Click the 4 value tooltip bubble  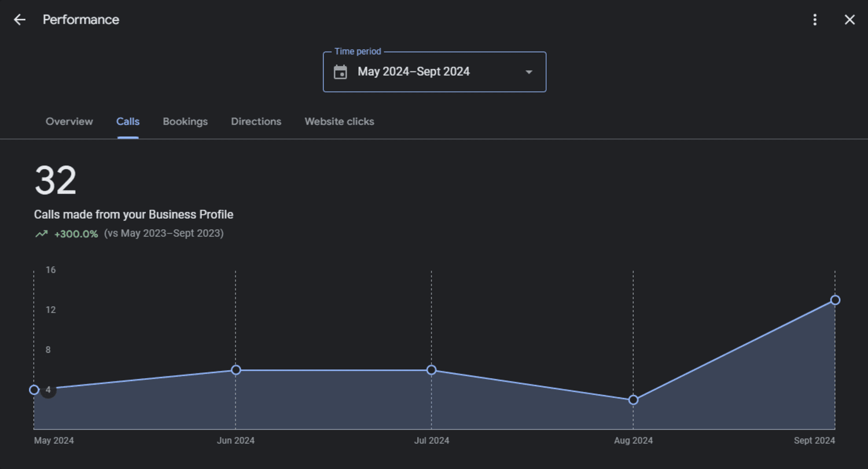(49, 390)
